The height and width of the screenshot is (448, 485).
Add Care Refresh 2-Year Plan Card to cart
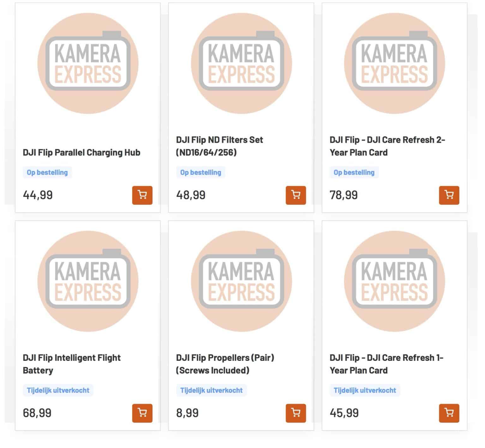[449, 195]
